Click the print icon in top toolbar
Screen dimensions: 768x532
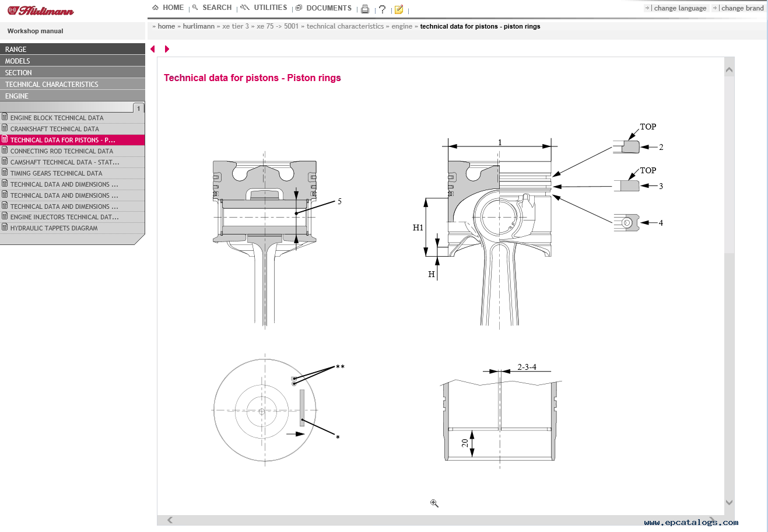tap(365, 9)
